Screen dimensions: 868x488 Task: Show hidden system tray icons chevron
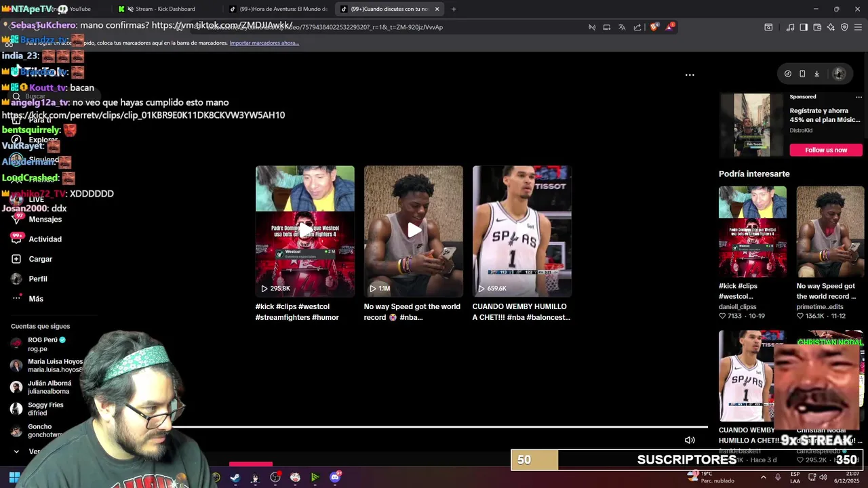pos(764,477)
